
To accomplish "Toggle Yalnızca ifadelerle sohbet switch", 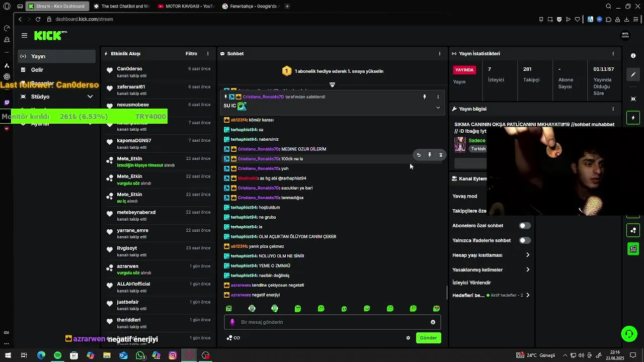I will click(525, 240).
